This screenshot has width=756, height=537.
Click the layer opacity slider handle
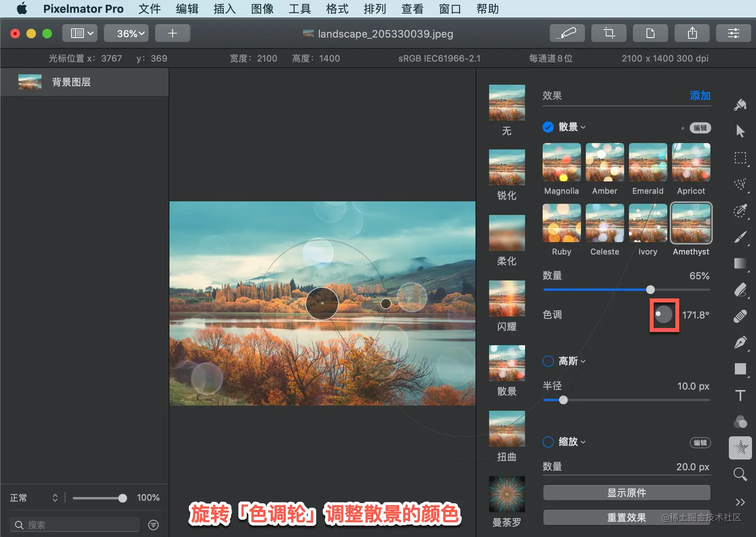pyautogui.click(x=122, y=498)
